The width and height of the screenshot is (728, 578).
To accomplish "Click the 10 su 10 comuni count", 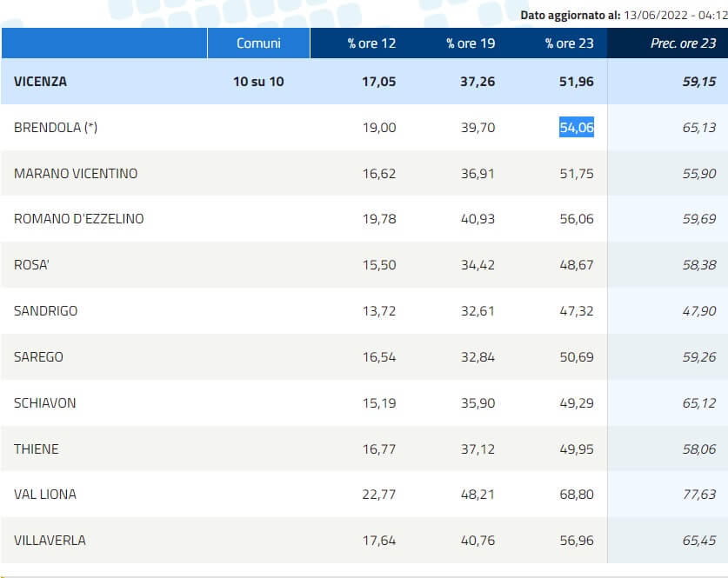I will click(258, 82).
